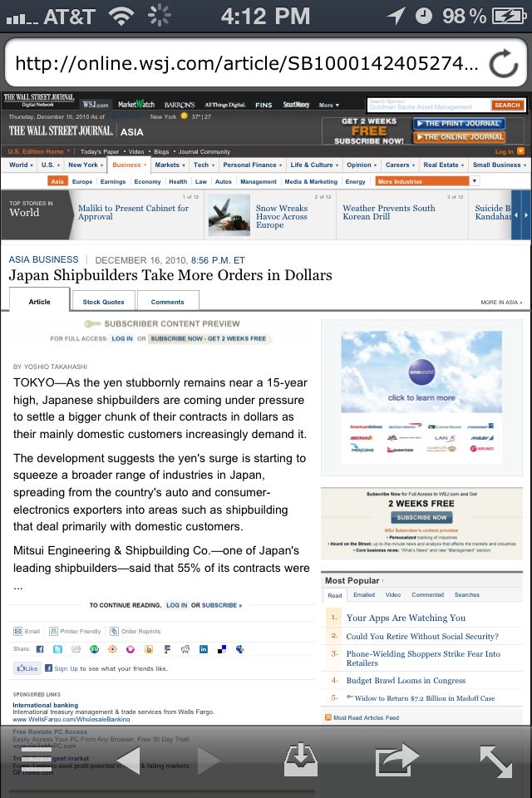Viewport: 532px width, 798px height.
Task: Click the Facebook Like thumb button
Action: point(27,668)
